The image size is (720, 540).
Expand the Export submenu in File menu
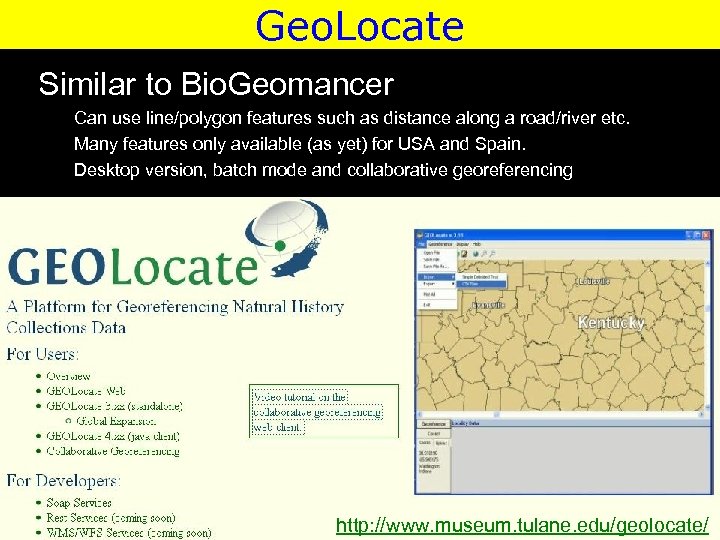436,284
